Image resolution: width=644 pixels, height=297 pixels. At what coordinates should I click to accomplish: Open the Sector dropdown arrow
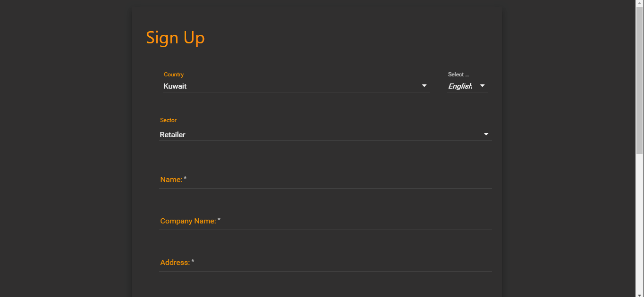coord(486,134)
